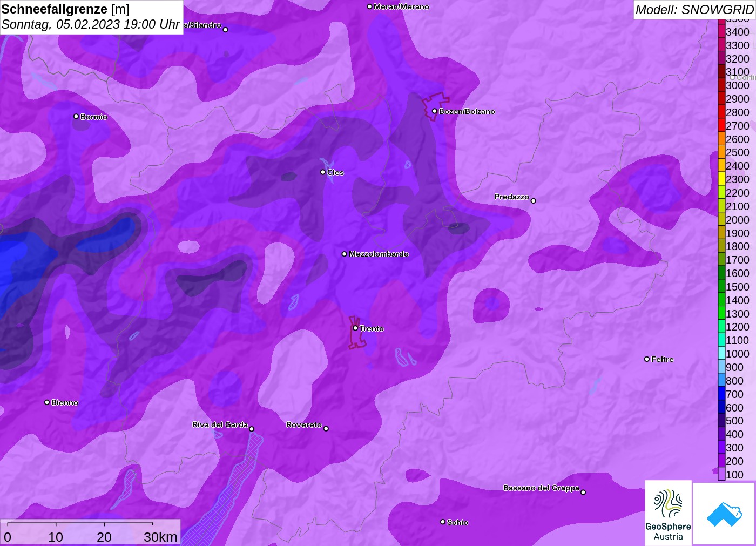Click the Cles town marker
Viewport: 756px width, 546px height.
point(323,172)
